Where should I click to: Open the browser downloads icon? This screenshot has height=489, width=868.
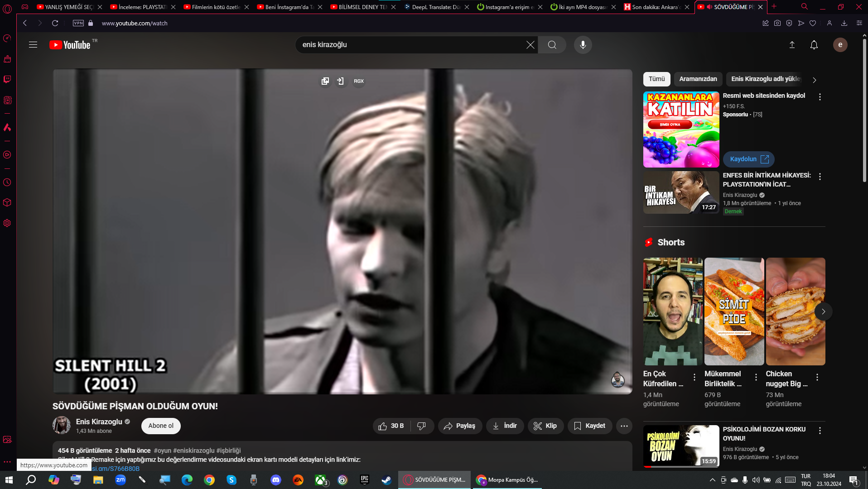click(844, 23)
